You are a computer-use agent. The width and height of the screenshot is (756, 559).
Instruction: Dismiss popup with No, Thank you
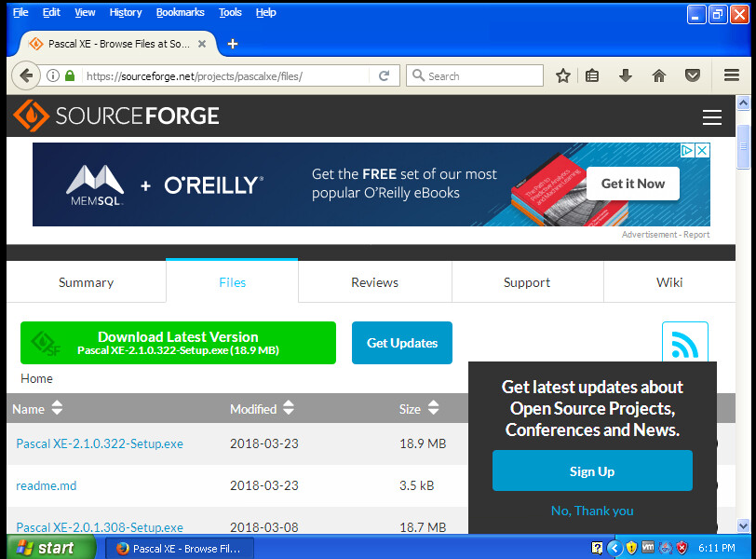pyautogui.click(x=592, y=511)
